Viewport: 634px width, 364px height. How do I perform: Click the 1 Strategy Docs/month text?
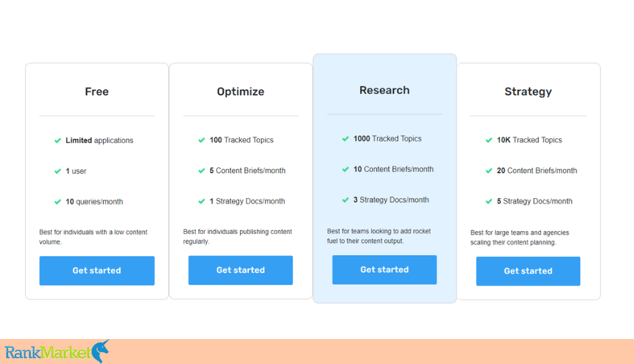(x=247, y=202)
